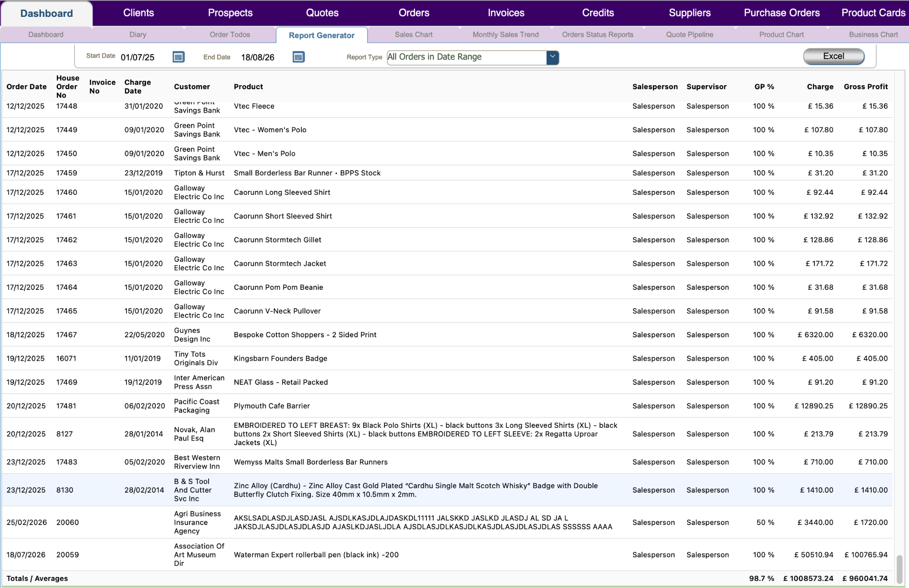View the Sales Chart sub-tab
This screenshot has height=588, width=909.
[x=414, y=35]
